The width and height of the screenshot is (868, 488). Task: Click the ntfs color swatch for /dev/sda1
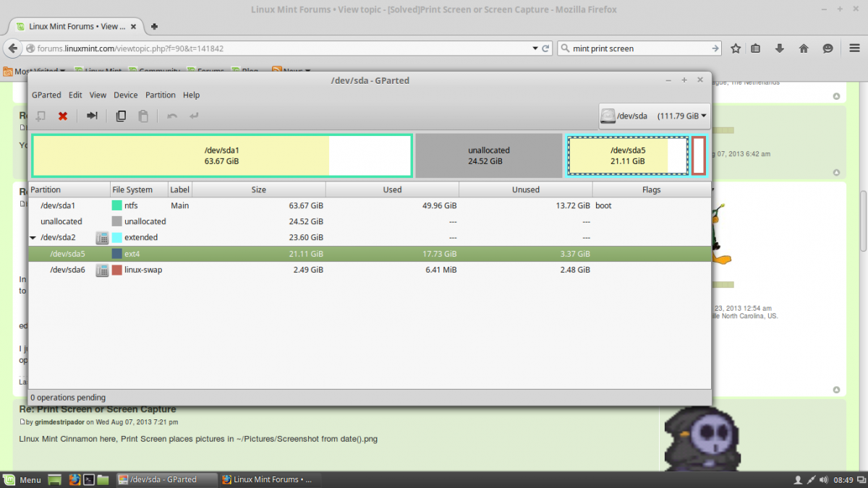click(x=116, y=205)
